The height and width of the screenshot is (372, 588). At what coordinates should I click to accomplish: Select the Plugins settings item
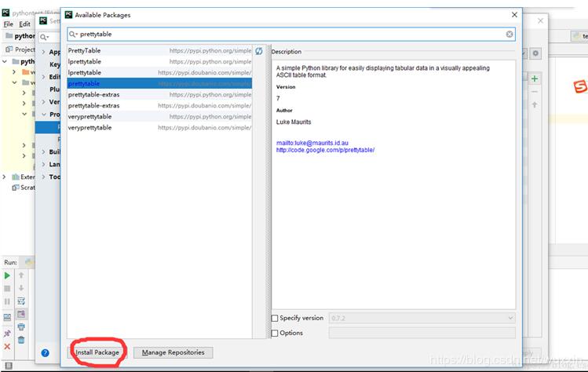click(x=55, y=89)
